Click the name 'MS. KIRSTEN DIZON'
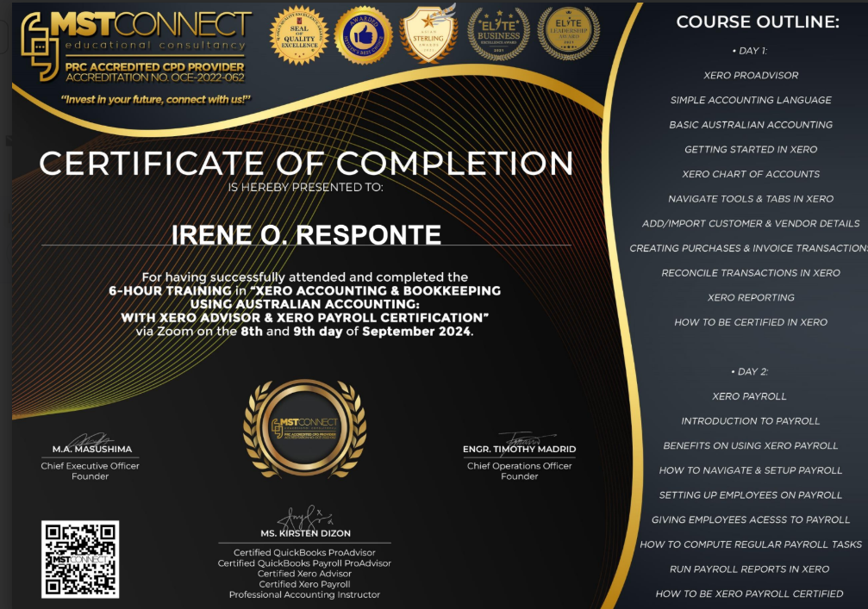 306,533
